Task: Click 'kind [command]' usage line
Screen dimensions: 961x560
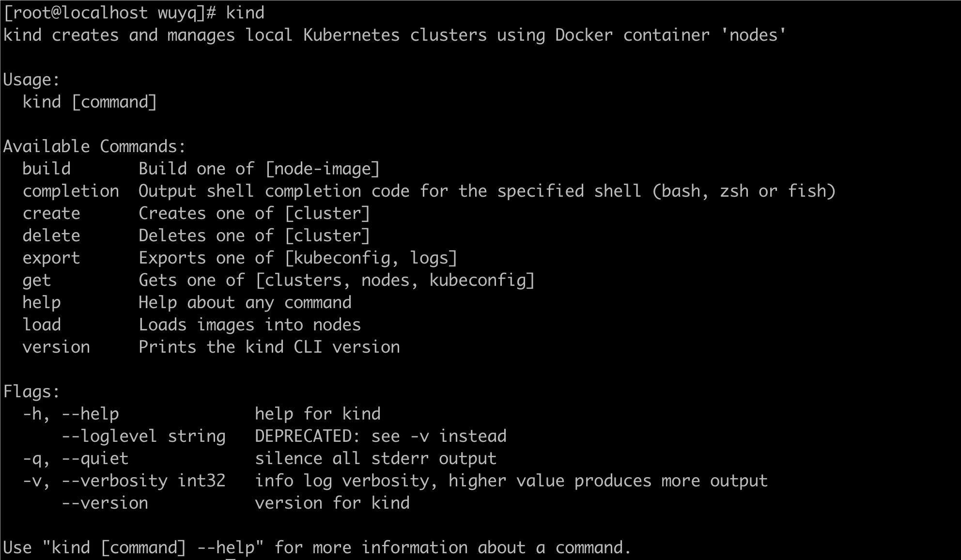Action: pos(90,102)
